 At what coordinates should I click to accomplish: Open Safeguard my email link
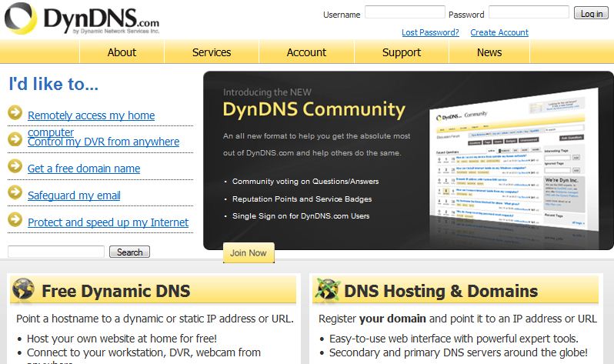[x=74, y=195]
